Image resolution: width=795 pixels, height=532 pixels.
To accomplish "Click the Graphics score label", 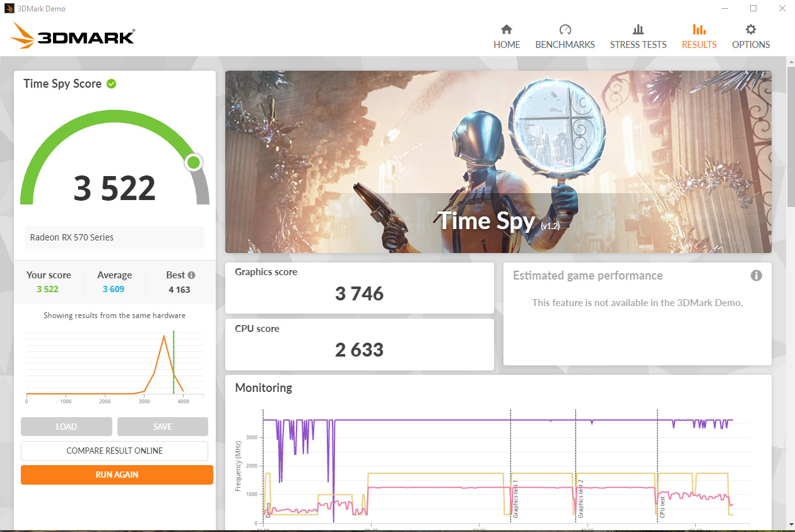I will [266, 272].
